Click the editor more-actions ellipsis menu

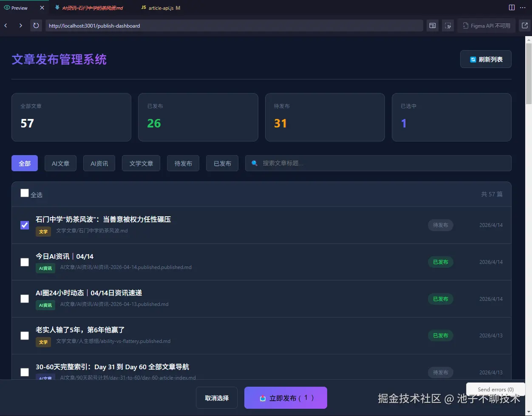523,7
